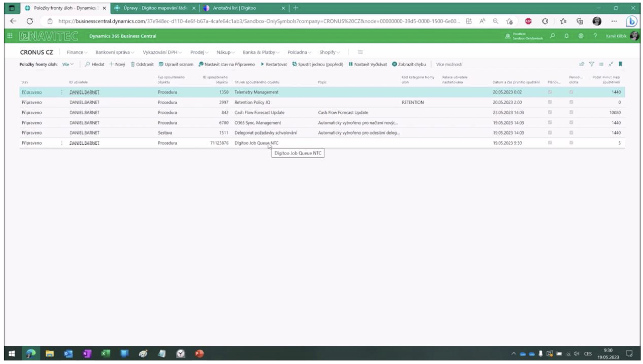Toggle Periodická úloha checkbox in Telemetry Management row
The image size is (643, 364).
click(571, 92)
